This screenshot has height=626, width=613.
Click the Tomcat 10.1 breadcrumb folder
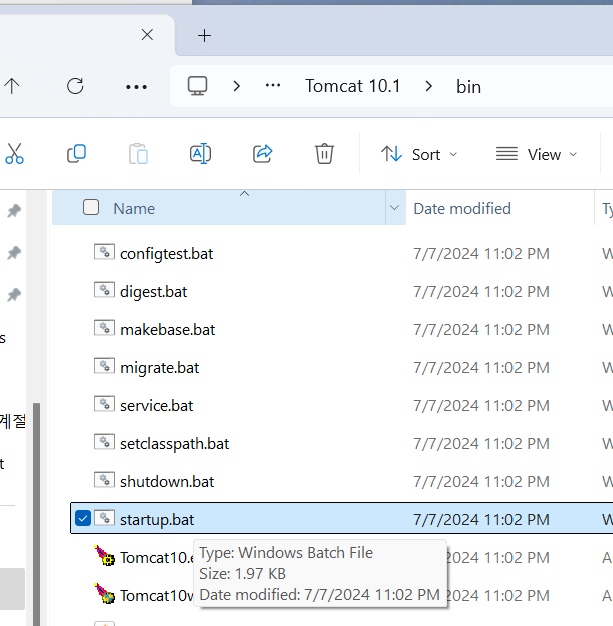pos(353,86)
